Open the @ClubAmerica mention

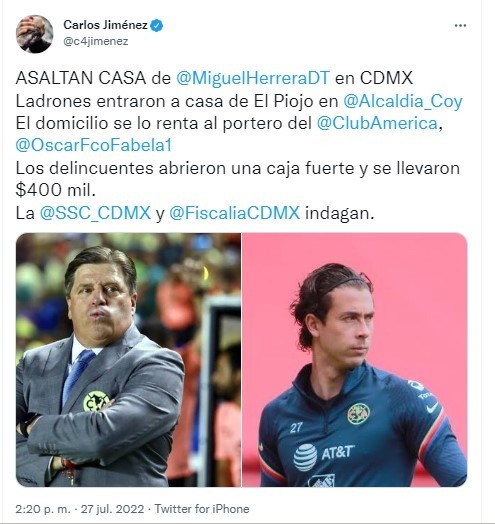[x=377, y=123]
